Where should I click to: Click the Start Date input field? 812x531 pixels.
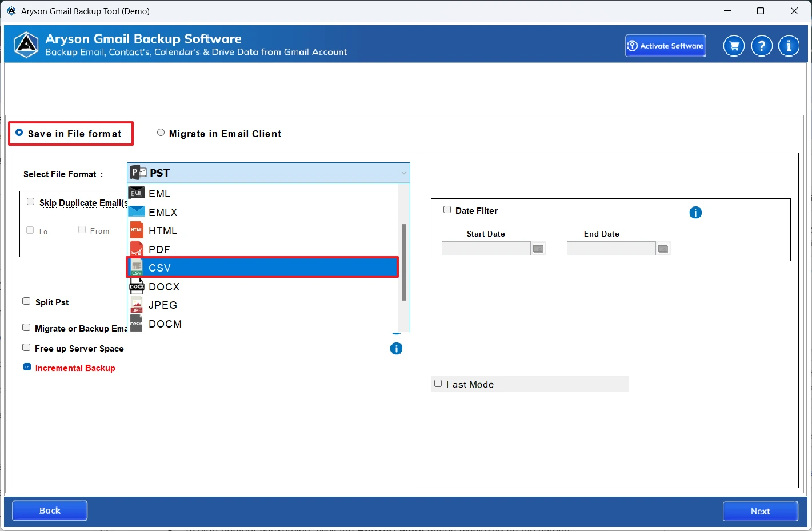486,249
